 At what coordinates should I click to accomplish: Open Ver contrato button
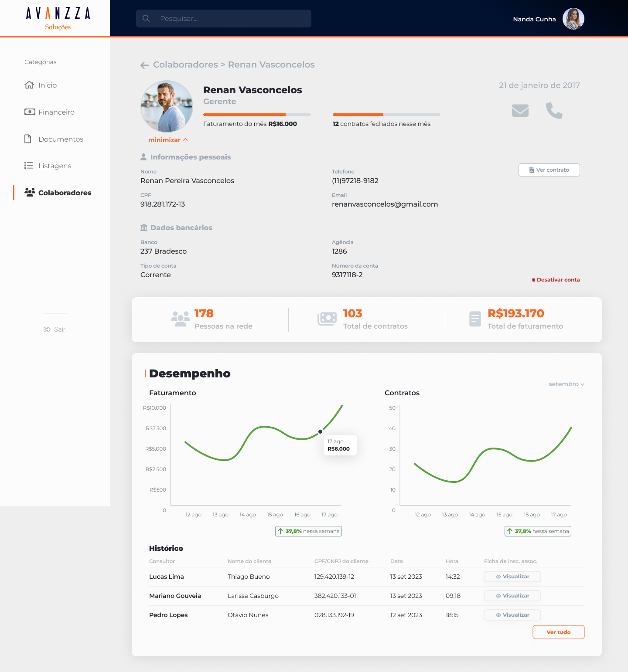(x=549, y=170)
